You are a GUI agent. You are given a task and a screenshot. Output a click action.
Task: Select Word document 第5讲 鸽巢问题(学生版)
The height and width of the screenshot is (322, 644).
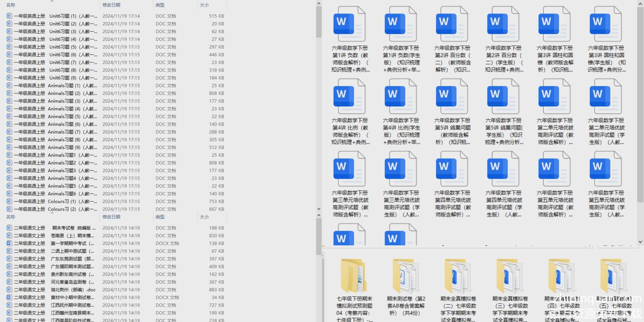pos(503,97)
